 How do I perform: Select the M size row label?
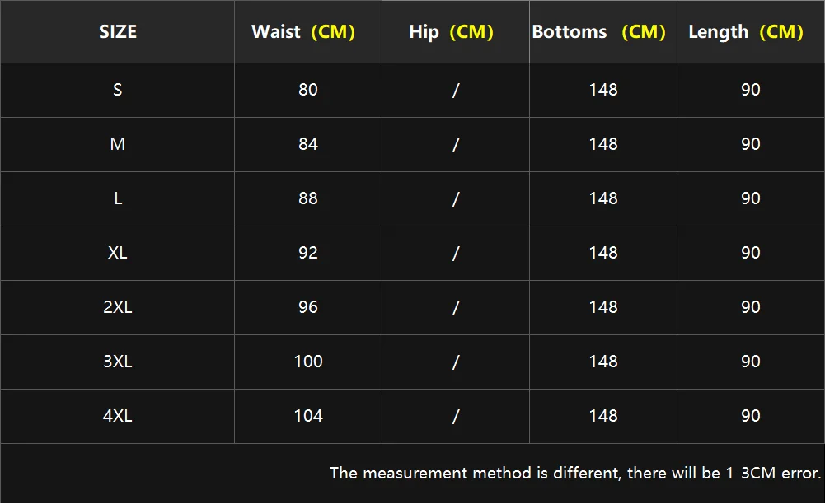tap(118, 144)
